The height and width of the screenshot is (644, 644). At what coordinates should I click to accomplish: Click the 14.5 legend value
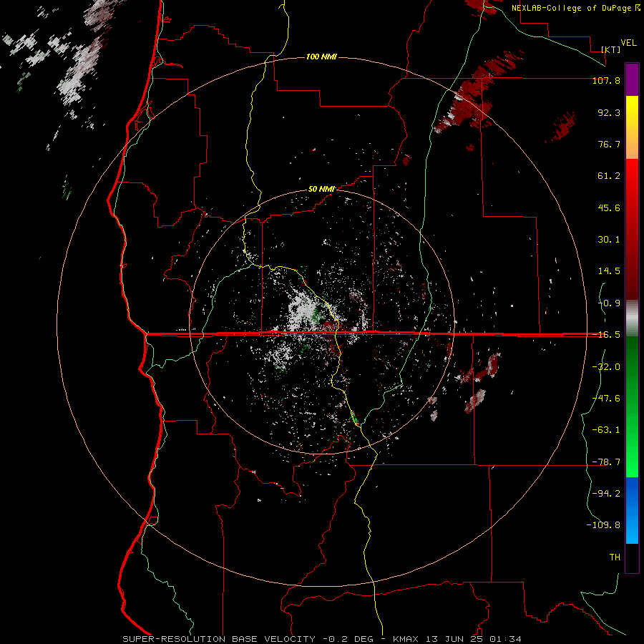609,271
